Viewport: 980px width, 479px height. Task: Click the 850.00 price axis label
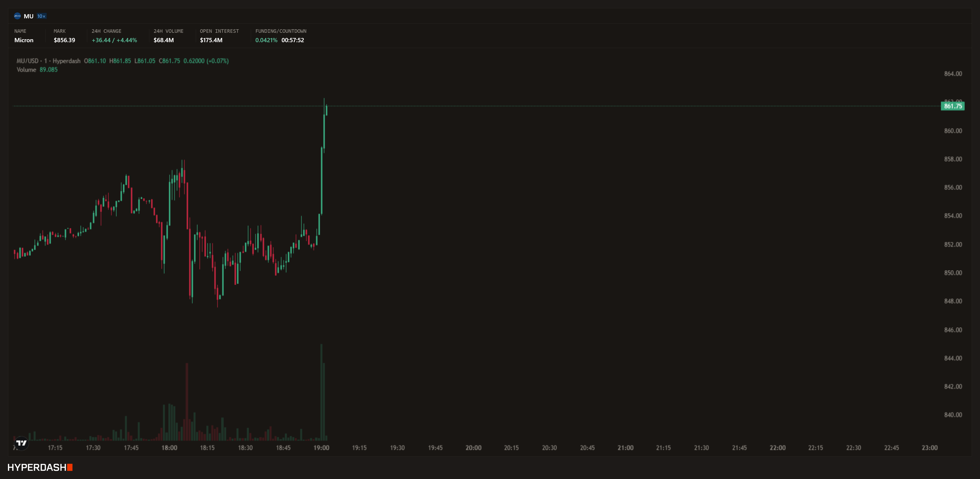coord(953,273)
